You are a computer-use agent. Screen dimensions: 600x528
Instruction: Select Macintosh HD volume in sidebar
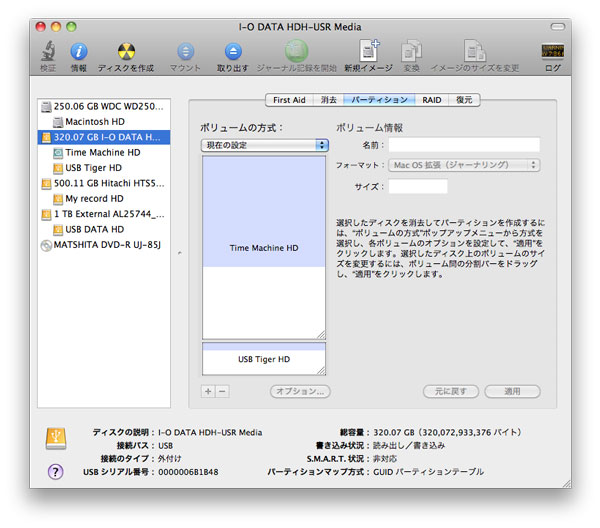click(104, 122)
